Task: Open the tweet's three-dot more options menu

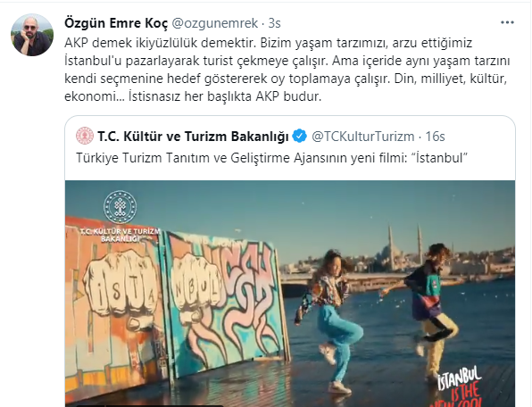Action: tap(507, 22)
